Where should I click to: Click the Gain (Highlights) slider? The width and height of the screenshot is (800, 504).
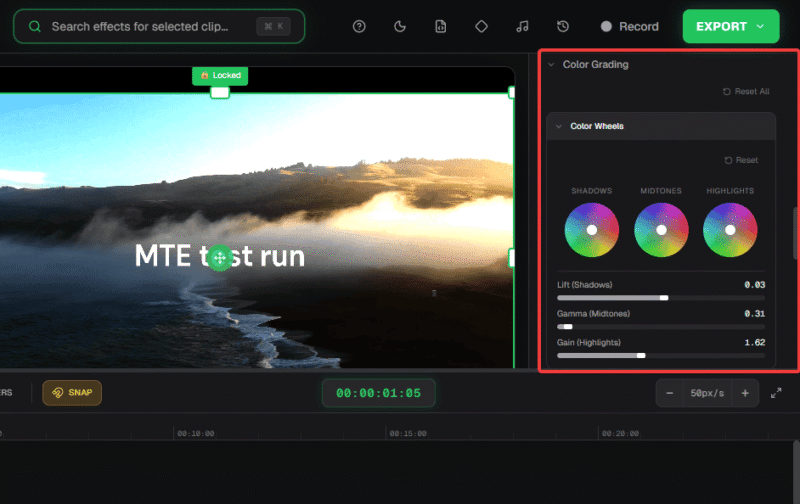point(661,355)
